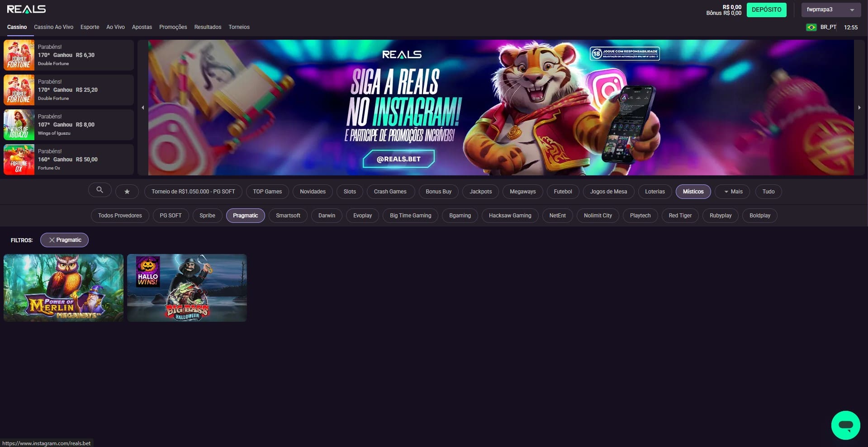This screenshot has height=447, width=868.
Task: Open the Promoções tab
Action: [x=173, y=27]
